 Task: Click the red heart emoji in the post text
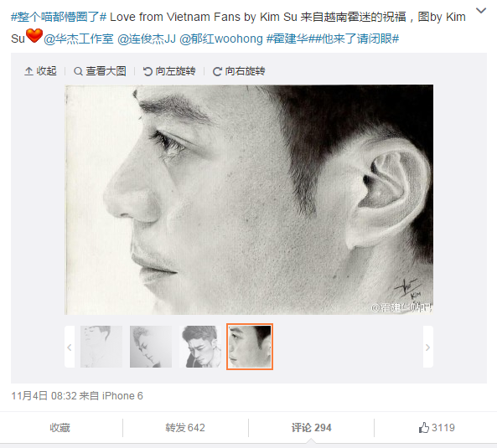pos(34,35)
